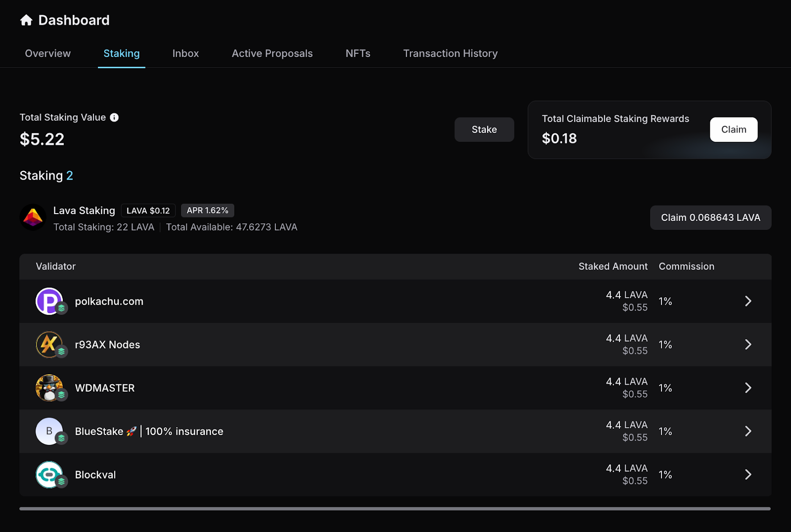Click Total Available: 47.6273 LAVA text
The height and width of the screenshot is (532, 791).
(232, 227)
